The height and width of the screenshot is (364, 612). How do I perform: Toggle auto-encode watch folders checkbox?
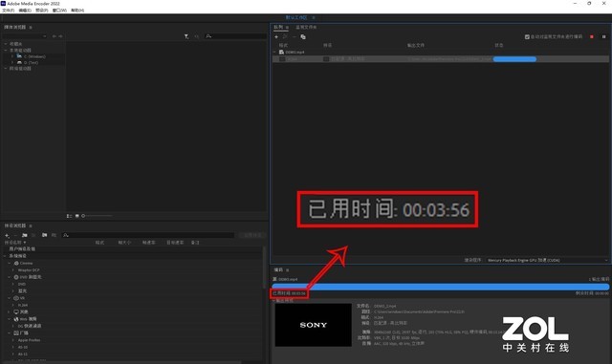click(x=527, y=36)
